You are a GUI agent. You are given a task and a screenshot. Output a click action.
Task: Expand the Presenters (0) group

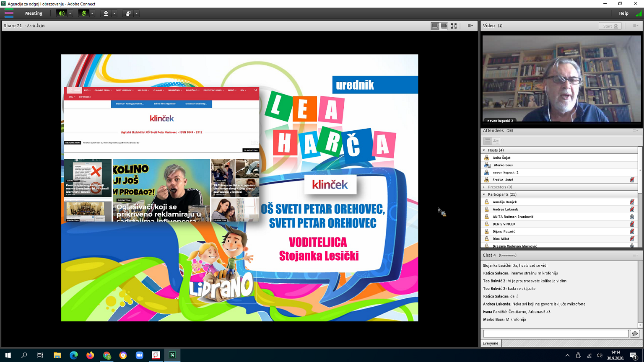(x=484, y=187)
